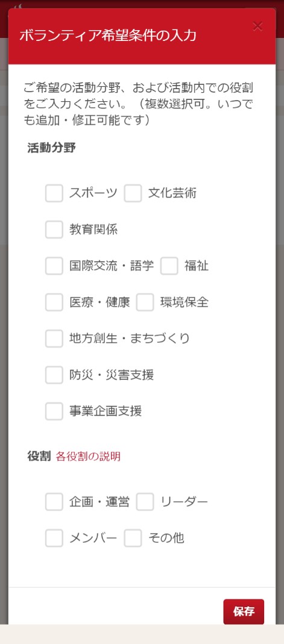Check the 企画・運営 role checkbox
Viewport: 284px width, 644px height.
[x=54, y=502]
